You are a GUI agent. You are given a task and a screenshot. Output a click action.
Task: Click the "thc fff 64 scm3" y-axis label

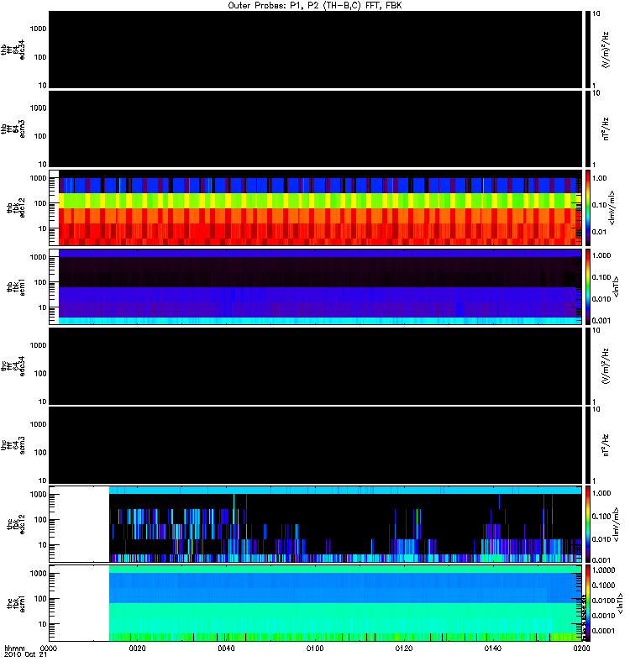pos(13,445)
